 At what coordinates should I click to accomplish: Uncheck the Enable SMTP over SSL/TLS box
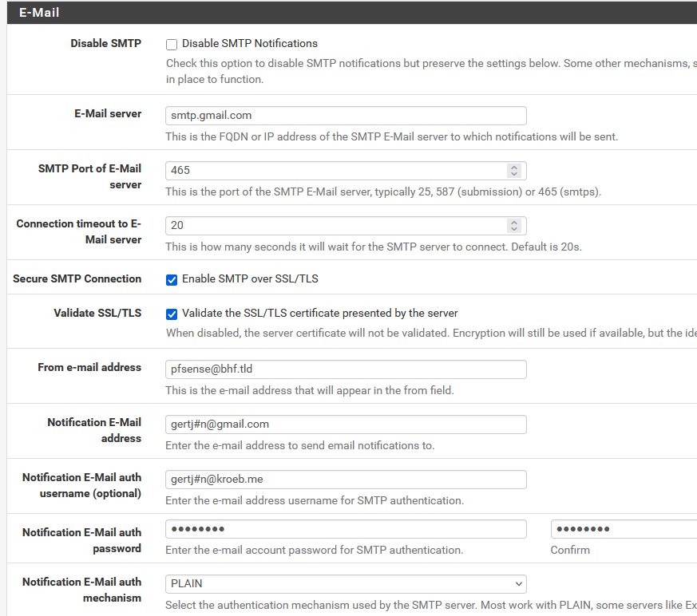[x=172, y=279]
